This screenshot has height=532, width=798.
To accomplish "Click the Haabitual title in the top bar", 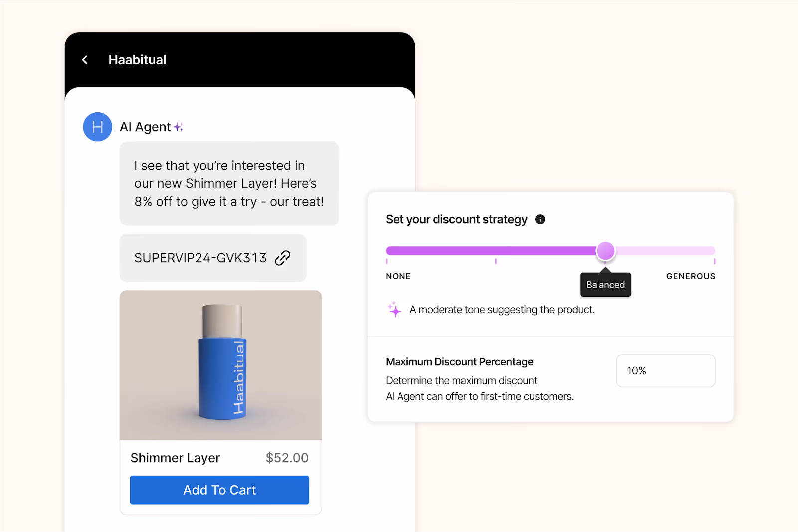I will 137,60.
